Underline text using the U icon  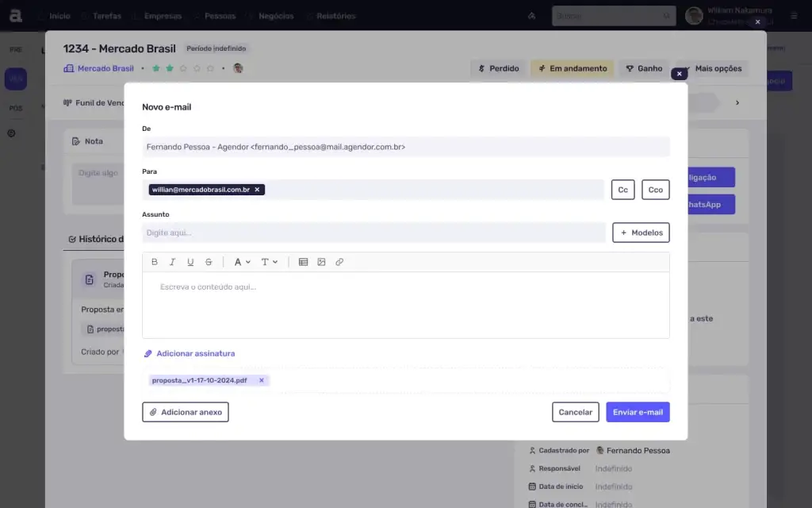(x=190, y=262)
